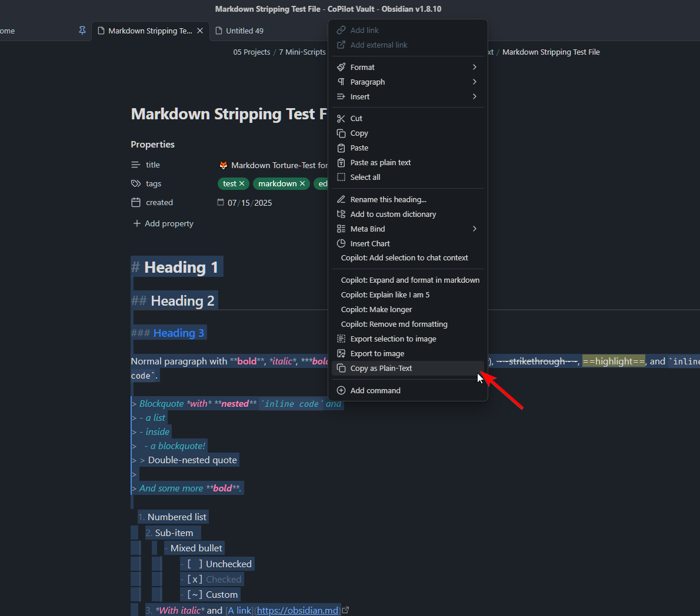Screen dimensions: 700x616
Task: Click the Numbered list item
Action: [x=177, y=517]
